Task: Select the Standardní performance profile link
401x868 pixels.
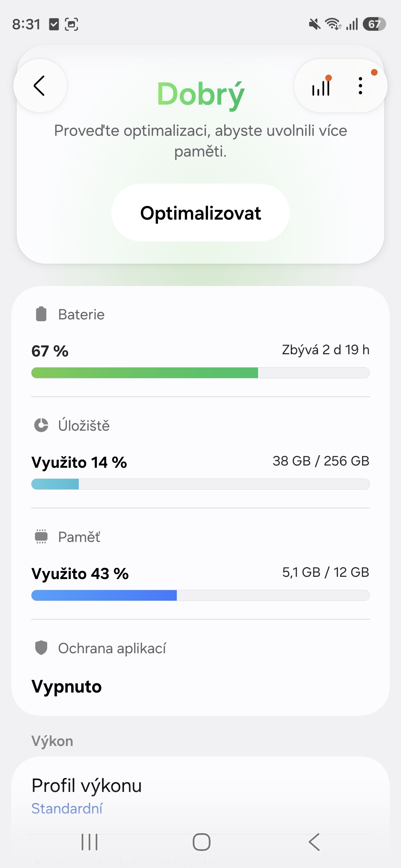Action: [67, 809]
